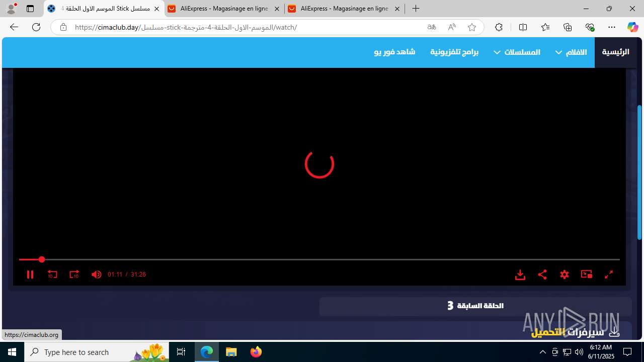Open the الرئيسية home tab
This screenshot has width=644, height=362.
point(616,52)
